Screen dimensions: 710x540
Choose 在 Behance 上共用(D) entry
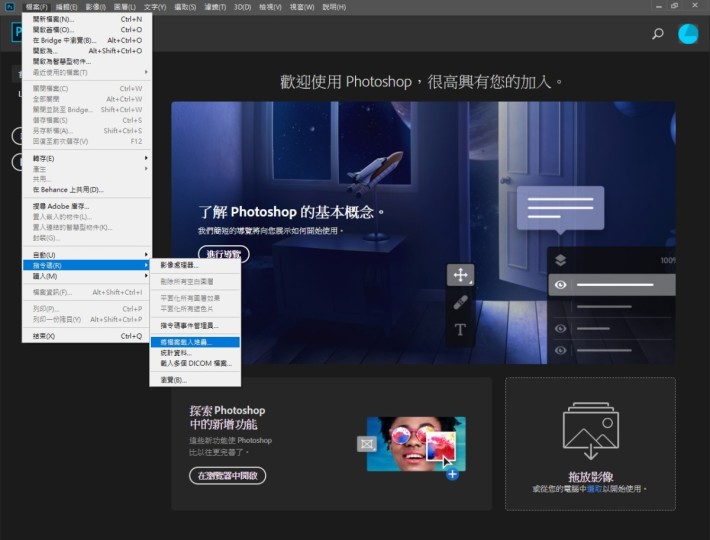pyautogui.click(x=87, y=190)
